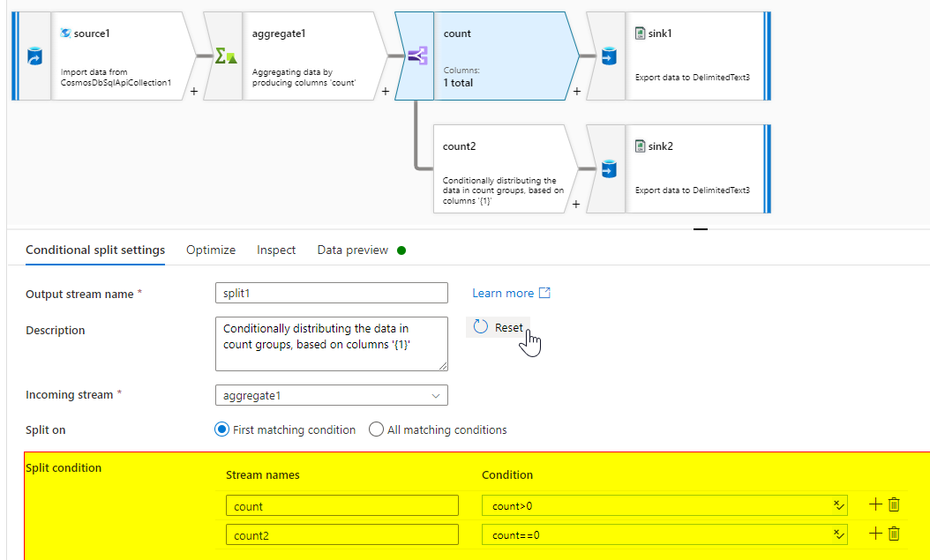This screenshot has width=930, height=560.
Task: Click the Reset description button
Action: pyautogui.click(x=499, y=327)
